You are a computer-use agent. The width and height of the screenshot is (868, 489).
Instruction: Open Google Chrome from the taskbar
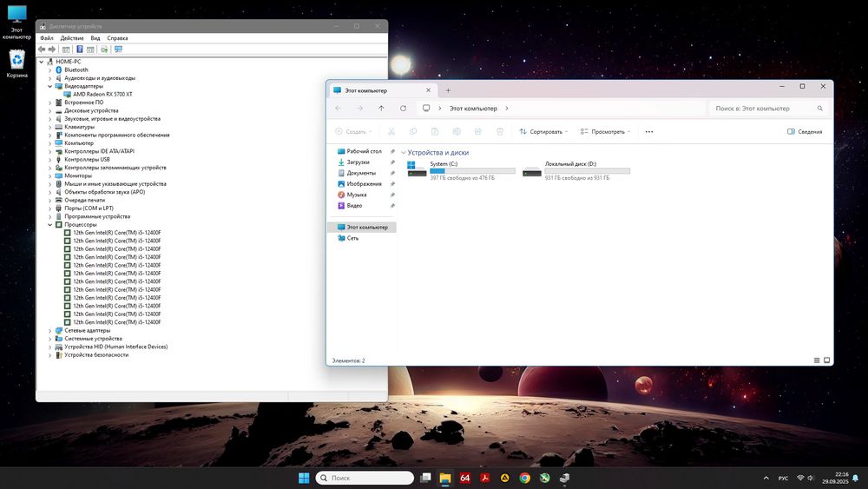[x=524, y=478]
